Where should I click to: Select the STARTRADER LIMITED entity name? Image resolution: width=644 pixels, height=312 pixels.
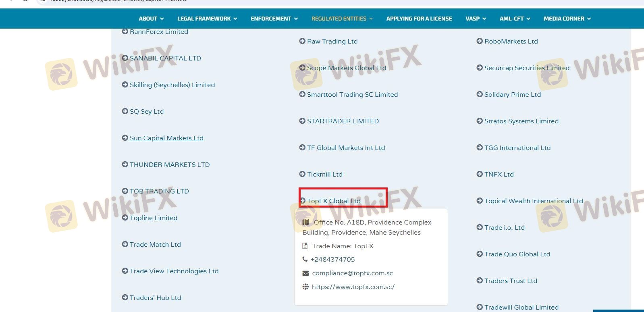pos(343,121)
